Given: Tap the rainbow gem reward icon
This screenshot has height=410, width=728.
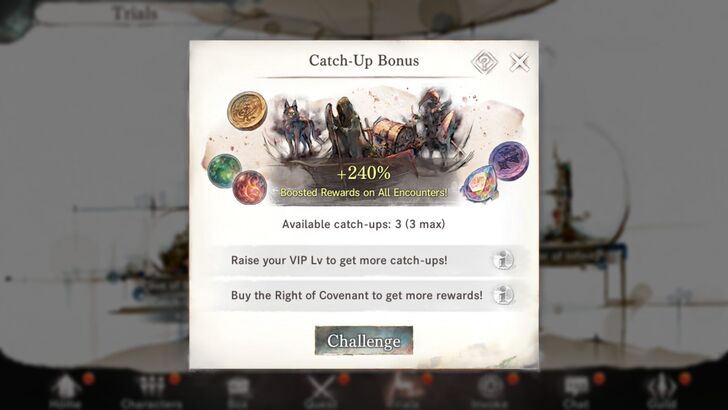Looking at the screenshot, I should coord(479,184).
